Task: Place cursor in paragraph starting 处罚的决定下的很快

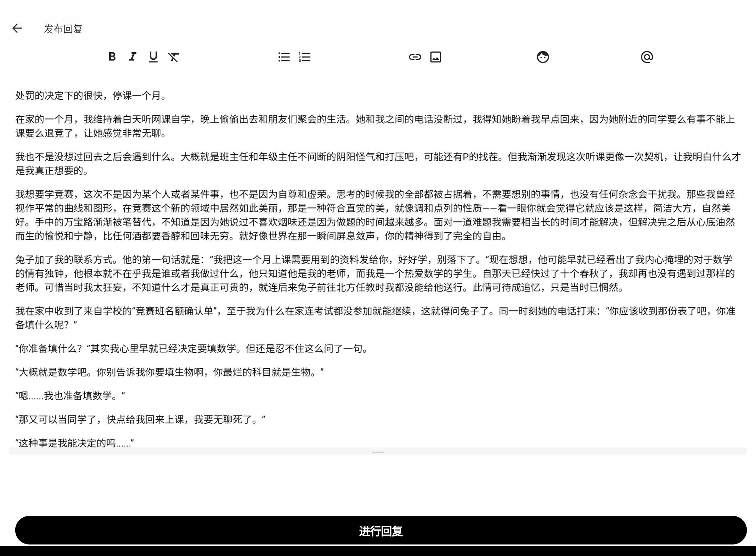Action: (x=92, y=96)
